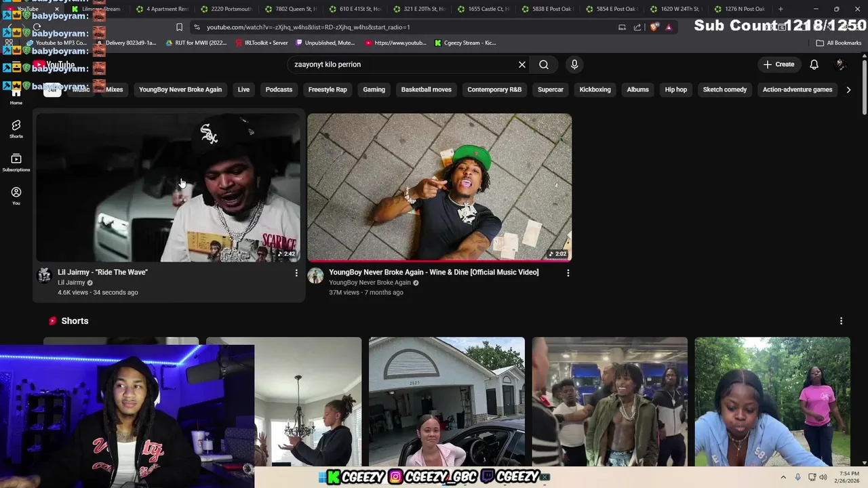Switch to the 4 Apartment Rent browser tab

(163, 9)
